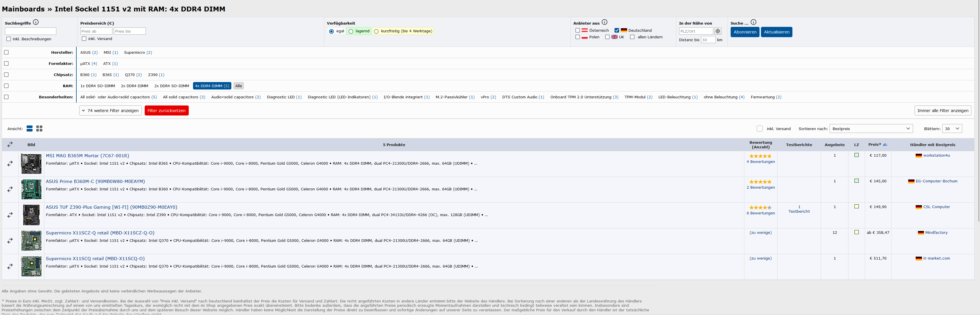
Task: Click info icon next to Suchbegriffe
Action: [x=36, y=23]
